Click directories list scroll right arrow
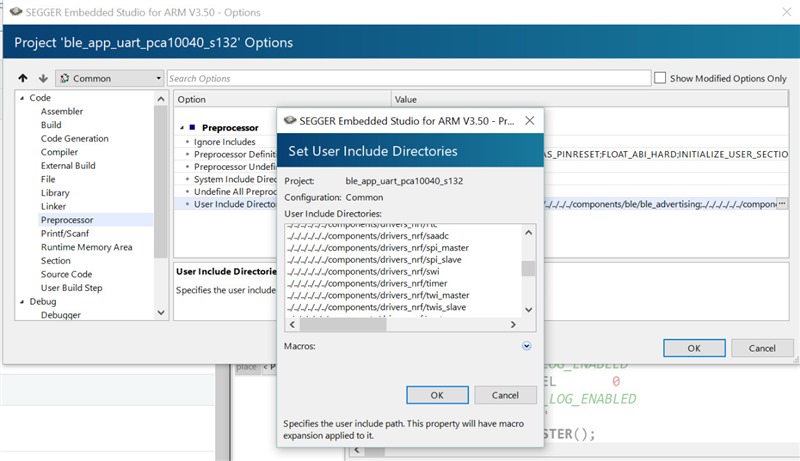This screenshot has width=800, height=461. point(513,324)
